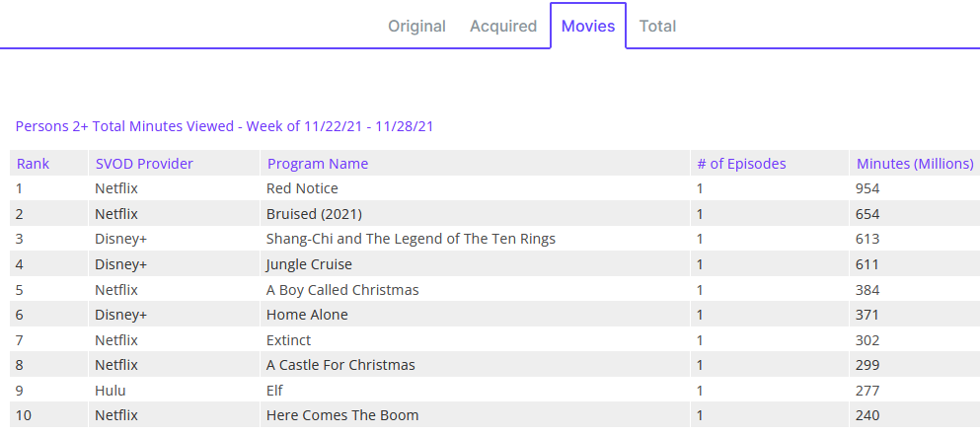Open the Acquired tab
Viewport: 980px width, 435px height.
pyautogui.click(x=503, y=27)
